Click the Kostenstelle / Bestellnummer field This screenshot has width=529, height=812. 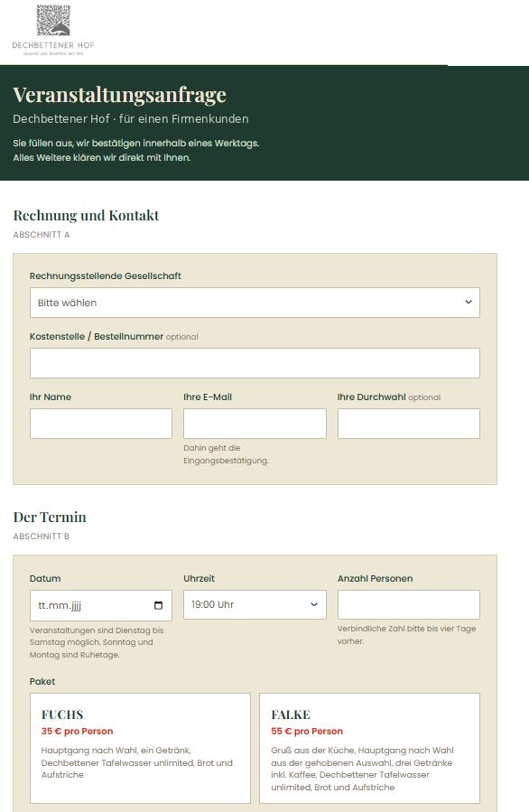coord(255,363)
